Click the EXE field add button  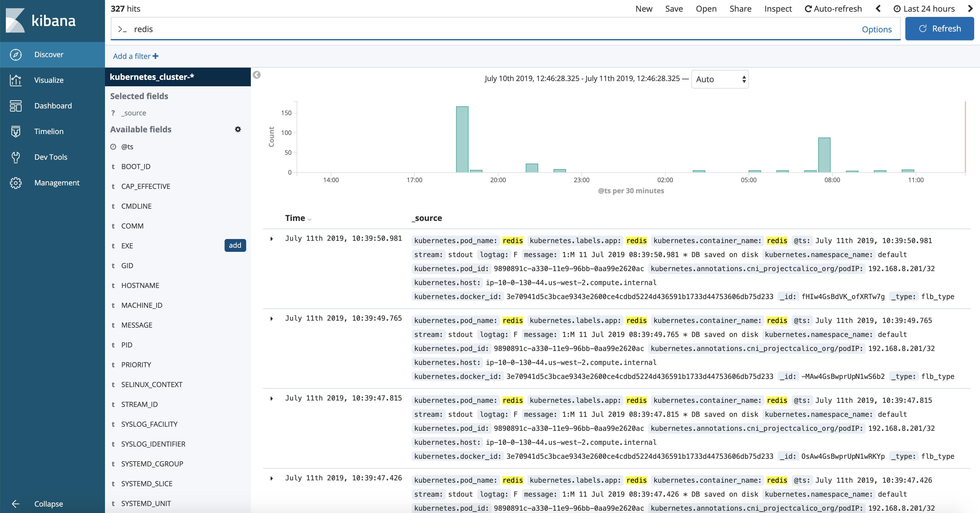[x=235, y=245]
